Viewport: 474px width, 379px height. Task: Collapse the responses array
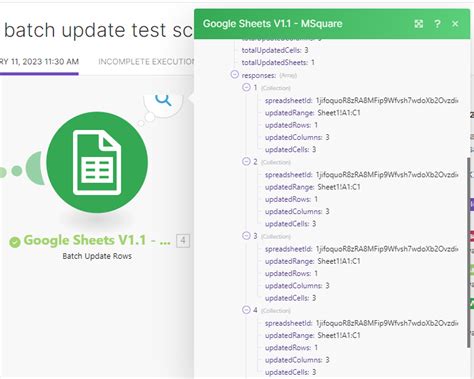click(235, 74)
